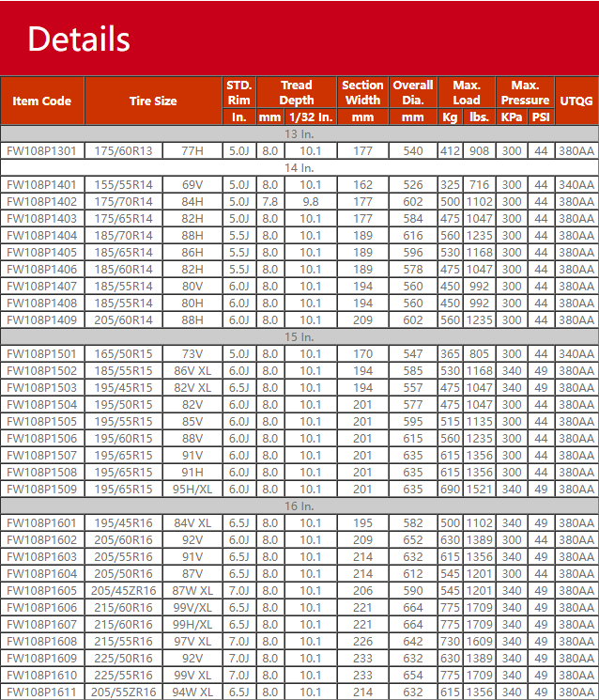Click the Max. Load column header
The image size is (599, 700).
(467, 92)
